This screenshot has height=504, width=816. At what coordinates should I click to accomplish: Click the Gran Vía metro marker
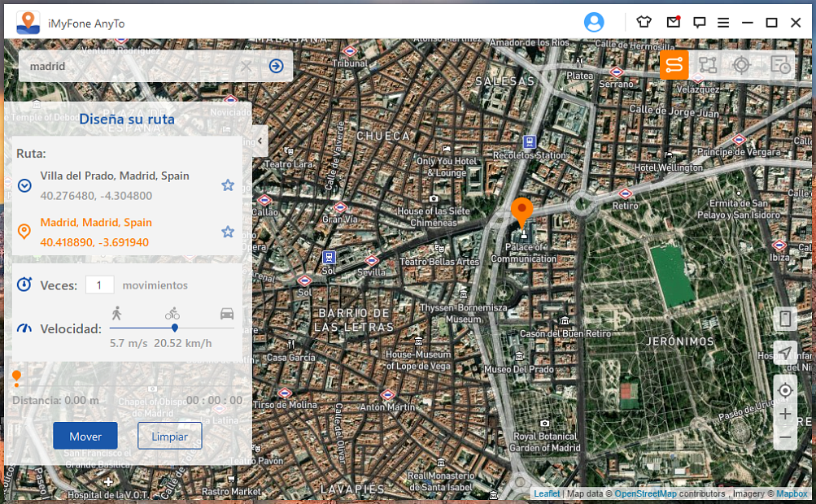339,207
